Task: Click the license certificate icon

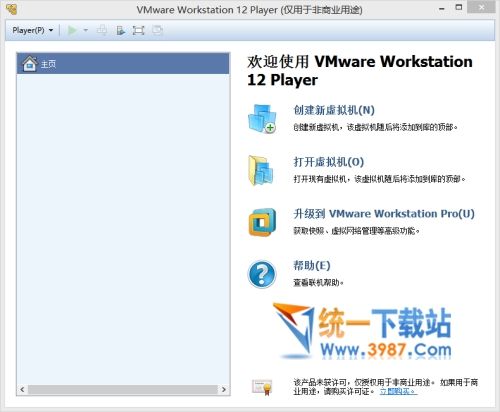Action: 262,387
